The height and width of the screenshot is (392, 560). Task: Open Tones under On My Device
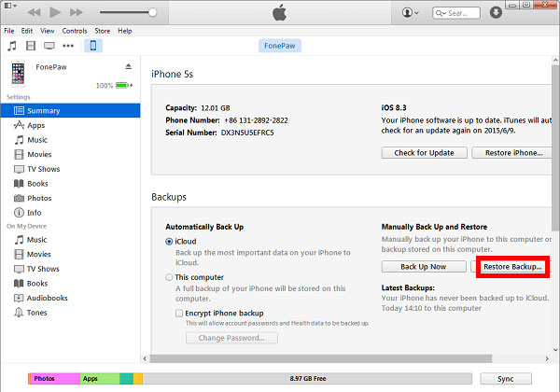(70, 313)
